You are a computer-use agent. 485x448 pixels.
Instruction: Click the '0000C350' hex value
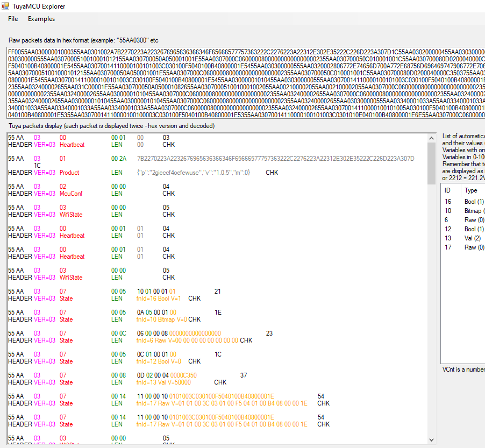coord(183,375)
